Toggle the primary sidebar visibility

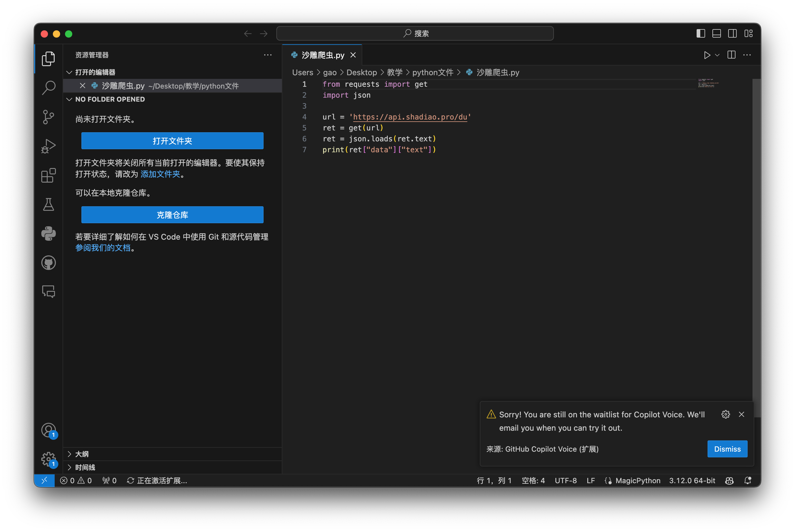coord(700,33)
